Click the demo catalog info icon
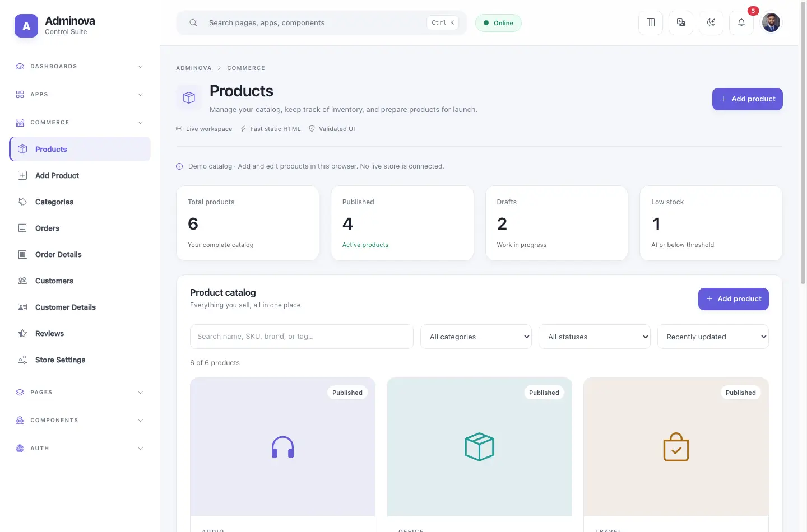Viewport: 807px width, 532px height. (x=179, y=166)
